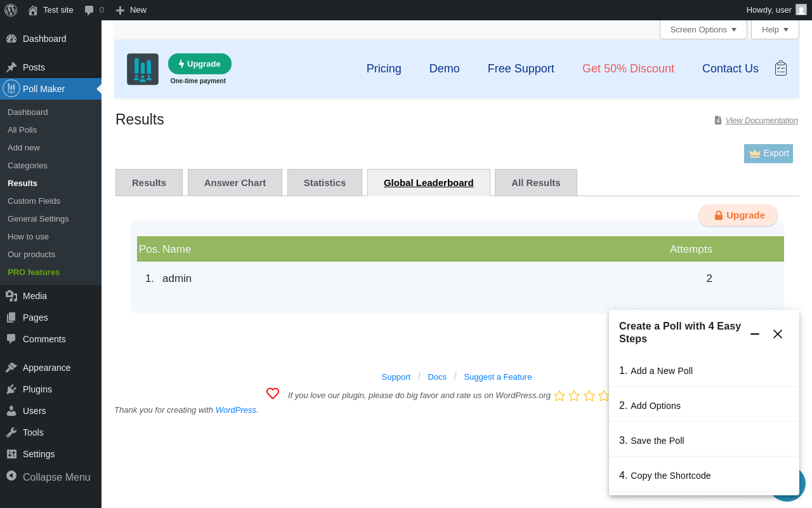Screen dimensions: 812x508
Task: Switch to All Results tab
Action: pos(536,183)
